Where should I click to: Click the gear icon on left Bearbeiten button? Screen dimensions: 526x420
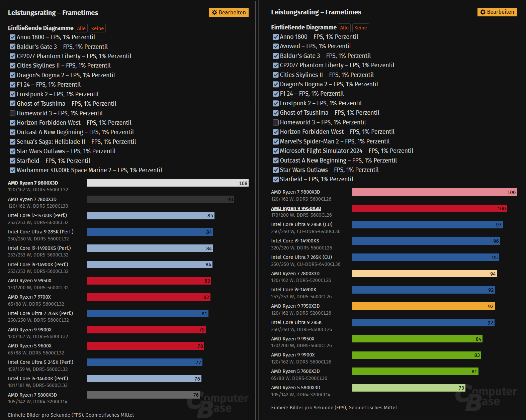tap(214, 12)
